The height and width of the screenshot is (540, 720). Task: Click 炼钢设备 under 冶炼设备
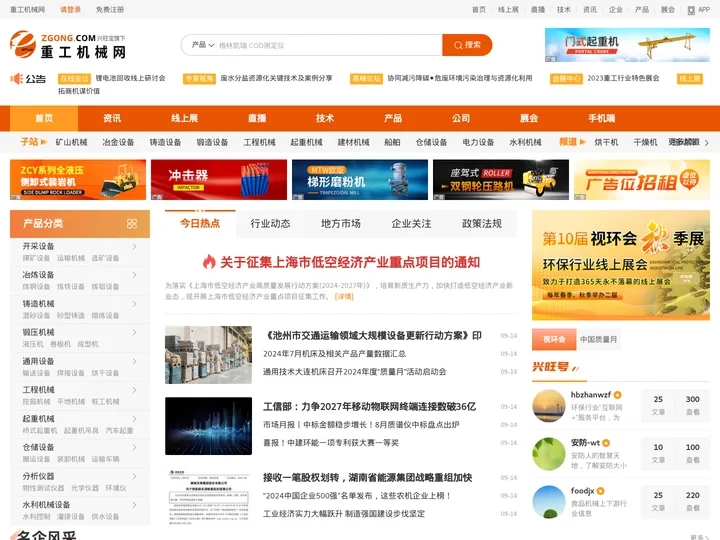36,287
